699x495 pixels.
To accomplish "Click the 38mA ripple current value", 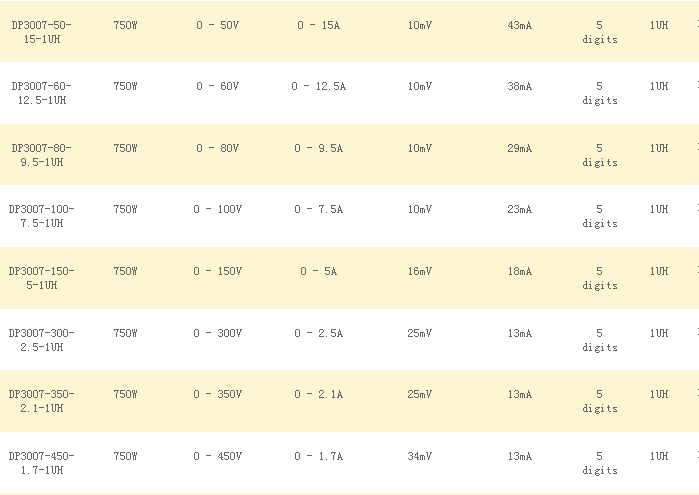I will click(519, 87).
